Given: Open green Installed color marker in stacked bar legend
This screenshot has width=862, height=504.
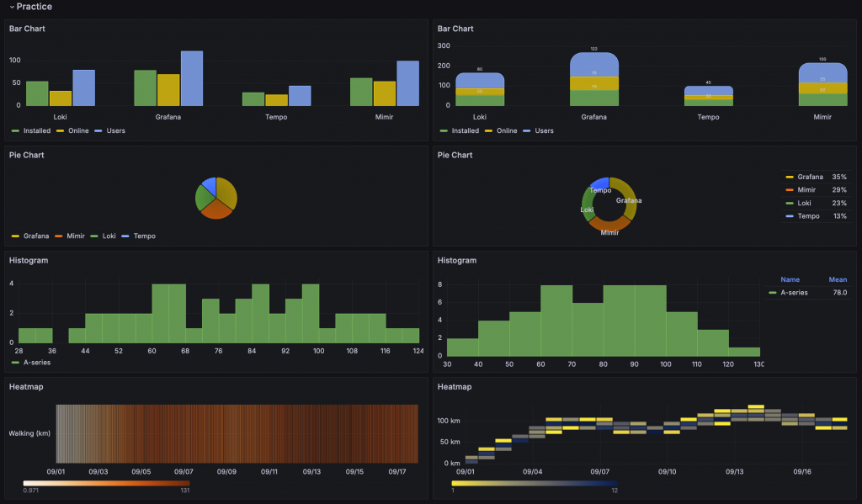Looking at the screenshot, I should (444, 130).
